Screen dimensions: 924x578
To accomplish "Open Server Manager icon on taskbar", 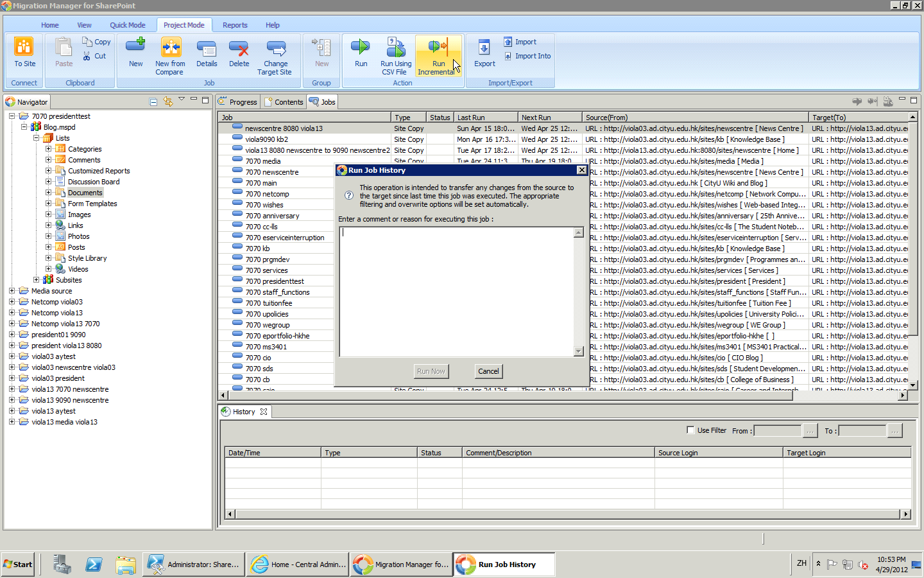I will click(x=62, y=565).
